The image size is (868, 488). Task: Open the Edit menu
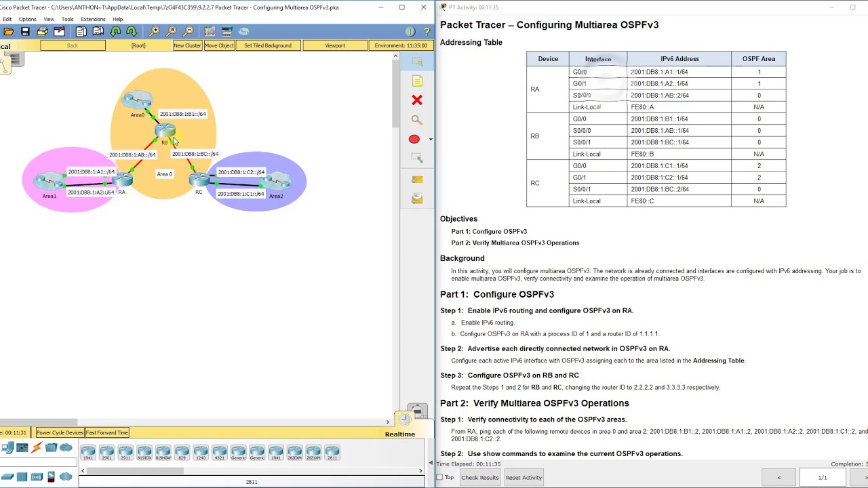point(7,19)
